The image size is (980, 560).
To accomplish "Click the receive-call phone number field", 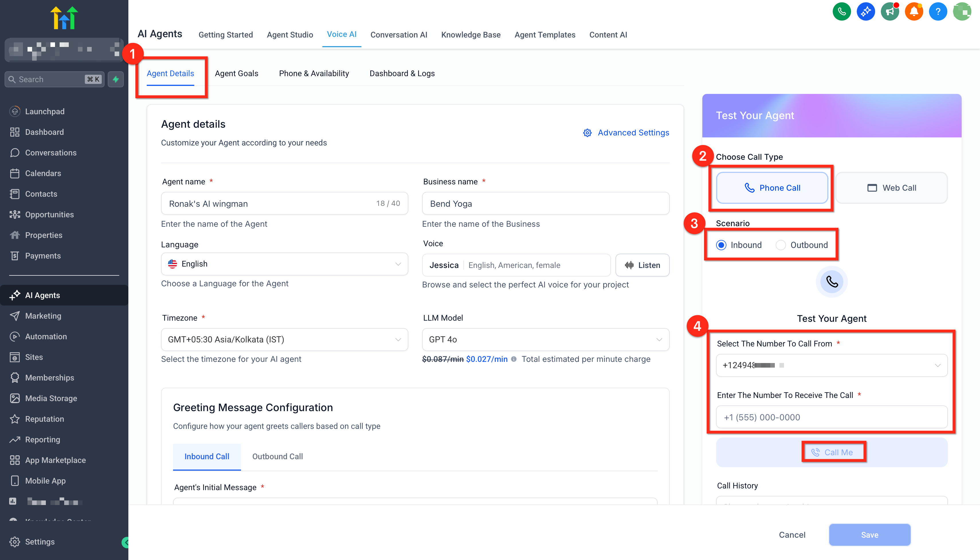I will pos(831,417).
